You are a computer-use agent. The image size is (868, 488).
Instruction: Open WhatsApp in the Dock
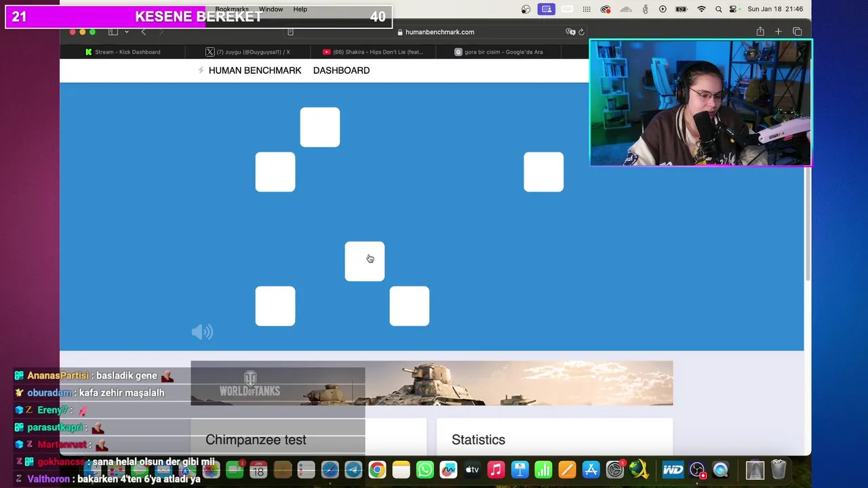(x=425, y=470)
